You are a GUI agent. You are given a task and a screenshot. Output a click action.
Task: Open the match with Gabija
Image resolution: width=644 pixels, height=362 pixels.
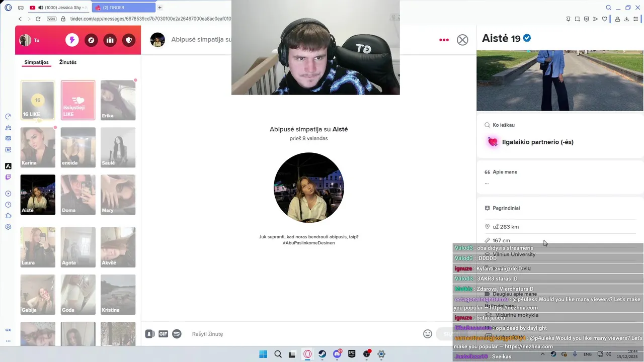pos(38,294)
